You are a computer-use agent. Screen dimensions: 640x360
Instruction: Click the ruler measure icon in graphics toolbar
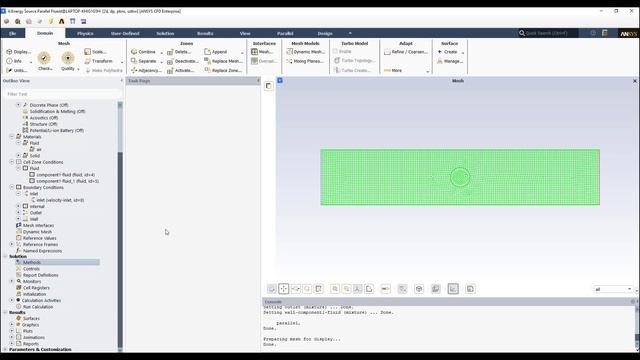click(385, 289)
